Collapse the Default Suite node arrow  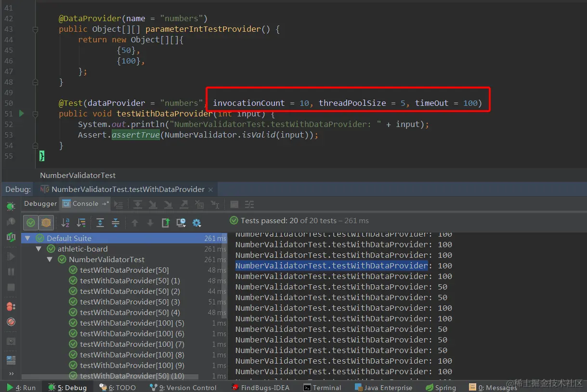click(x=27, y=238)
